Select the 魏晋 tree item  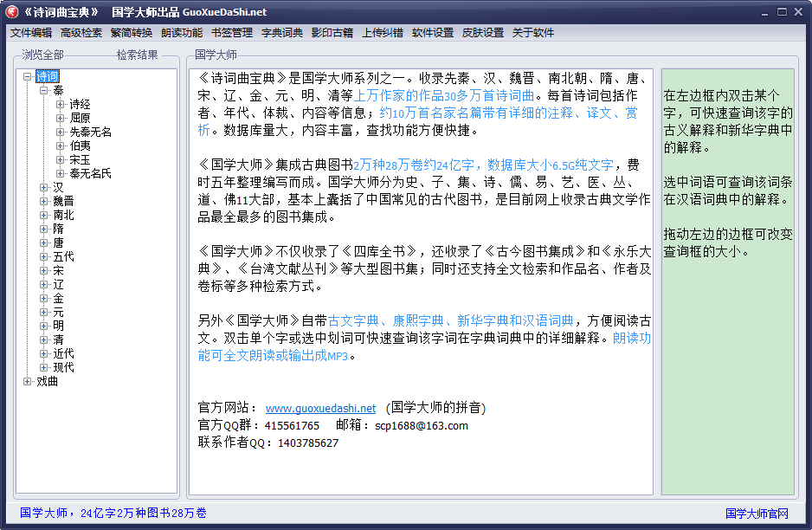coord(64,201)
